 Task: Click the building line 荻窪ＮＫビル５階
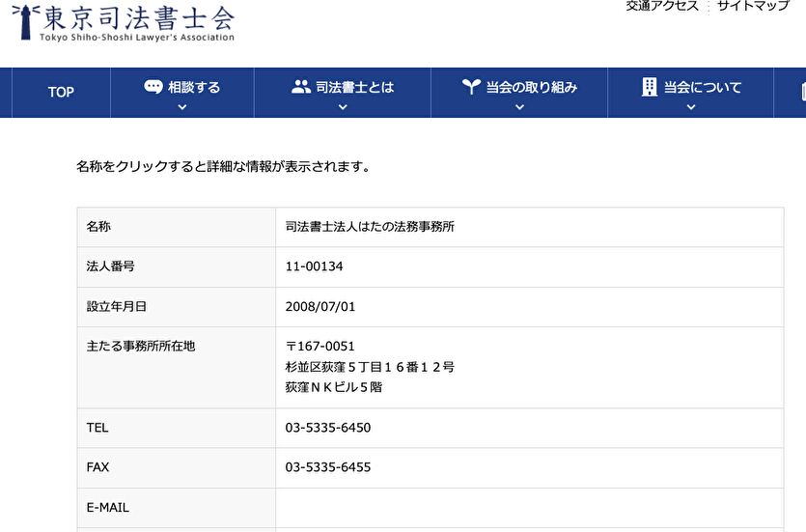tap(334, 387)
